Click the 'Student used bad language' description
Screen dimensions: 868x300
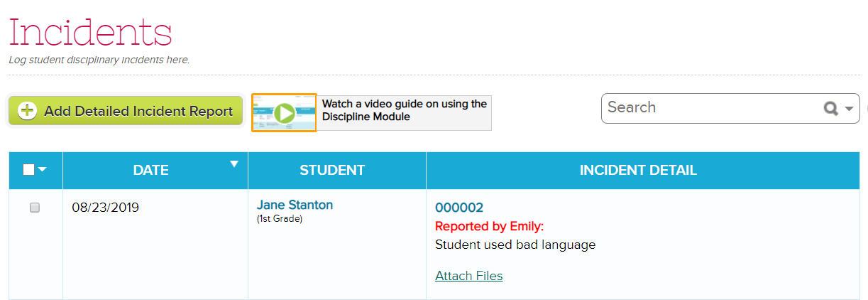click(x=515, y=245)
